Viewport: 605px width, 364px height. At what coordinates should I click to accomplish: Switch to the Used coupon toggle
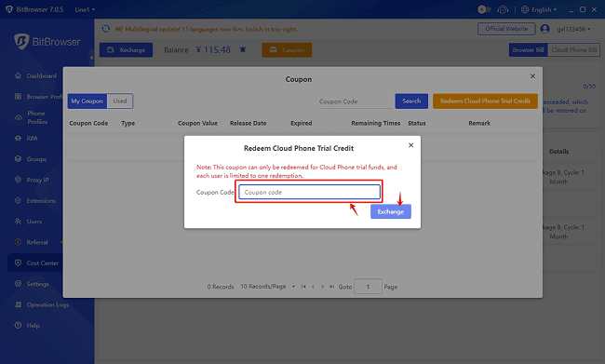pos(120,101)
